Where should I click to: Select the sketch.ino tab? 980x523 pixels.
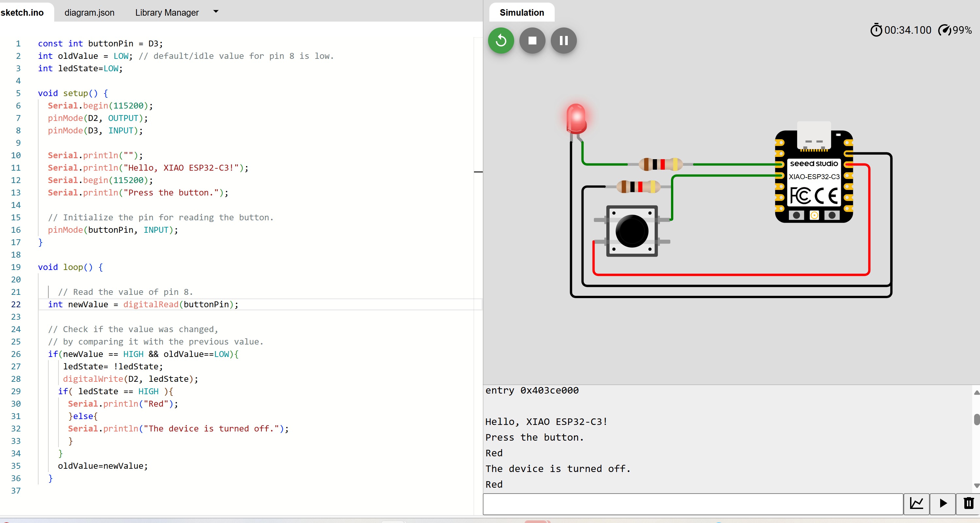pyautogui.click(x=22, y=12)
